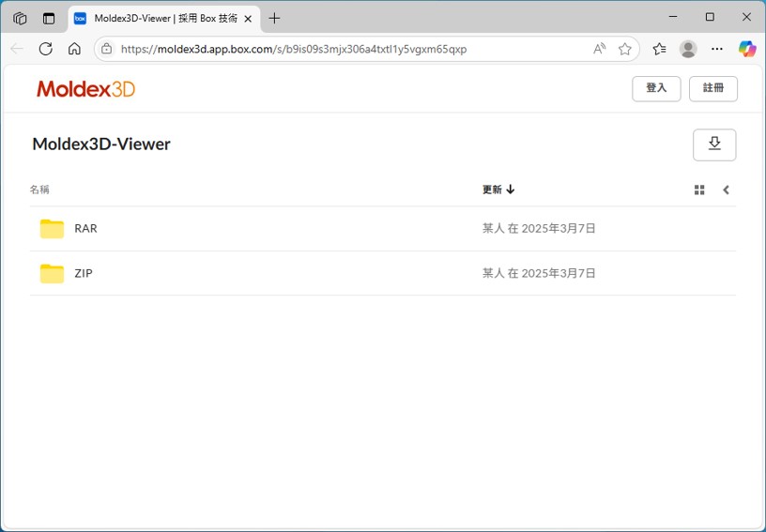
Task: Click the site info lock icon
Action: tap(106, 49)
